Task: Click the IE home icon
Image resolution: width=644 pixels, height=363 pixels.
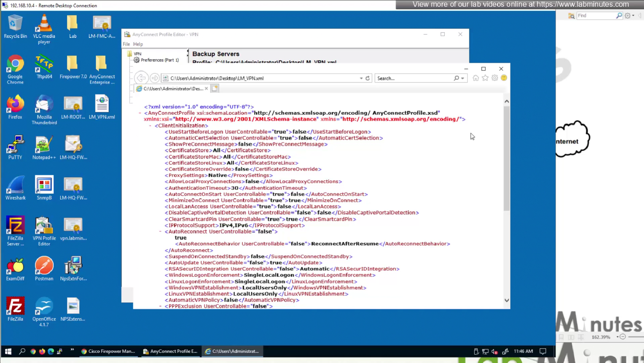Action: 476,78
